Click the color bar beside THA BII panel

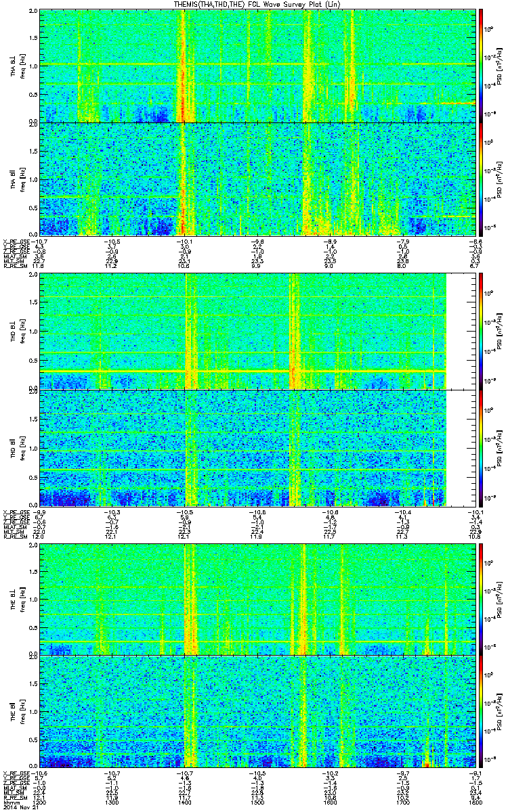482,179
